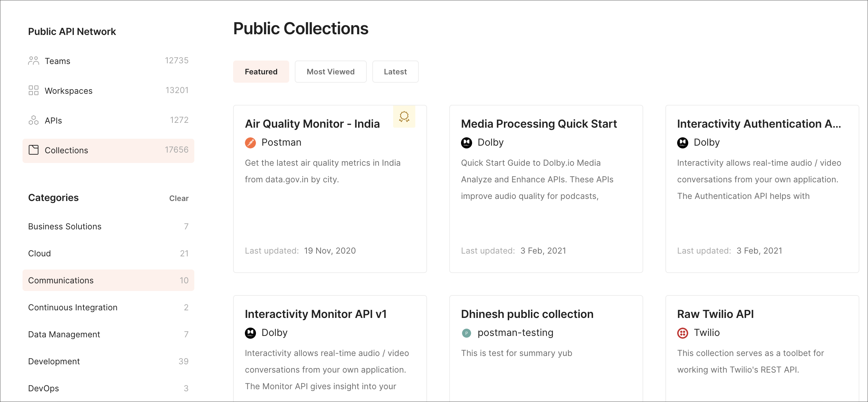Switch to the Latest tab

(x=395, y=72)
